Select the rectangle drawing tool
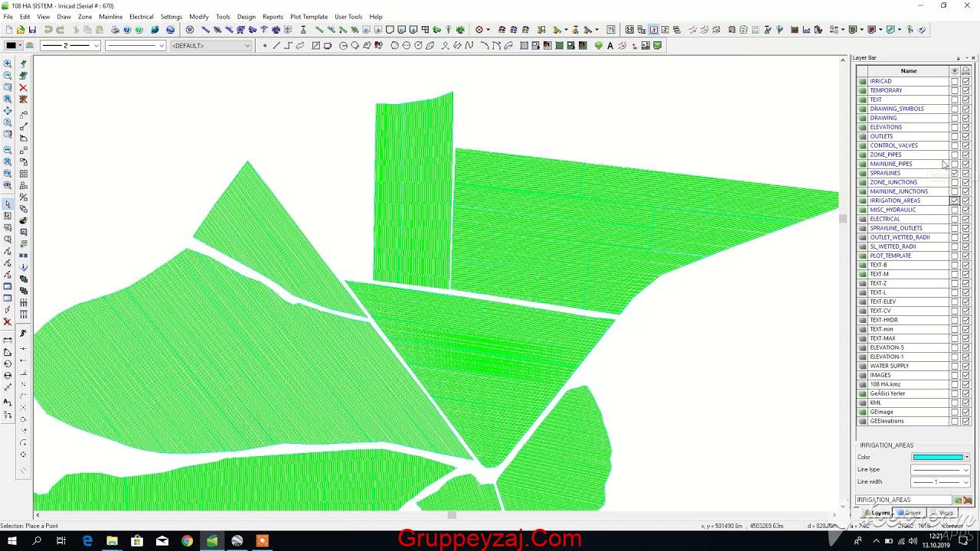 (315, 45)
